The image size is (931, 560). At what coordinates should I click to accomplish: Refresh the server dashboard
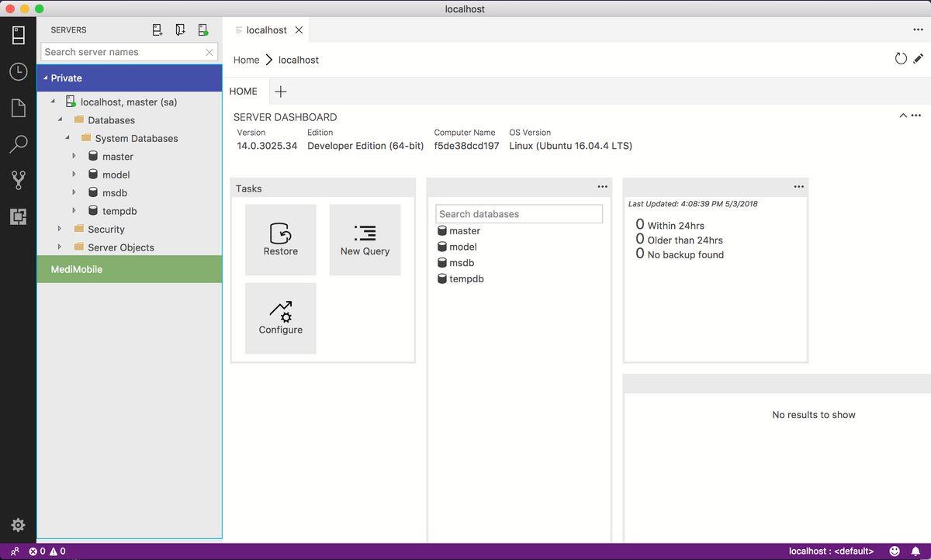tap(901, 59)
